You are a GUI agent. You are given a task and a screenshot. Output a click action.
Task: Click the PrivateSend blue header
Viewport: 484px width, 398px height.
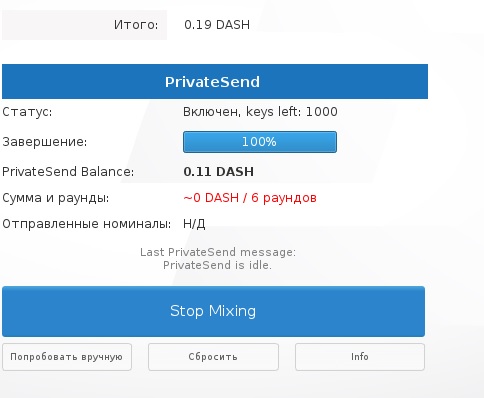coord(215,82)
